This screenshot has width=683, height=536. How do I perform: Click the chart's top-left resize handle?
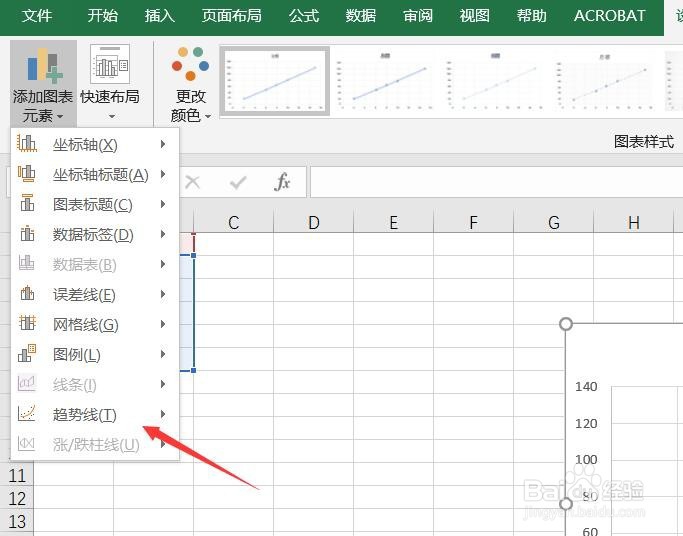[565, 324]
